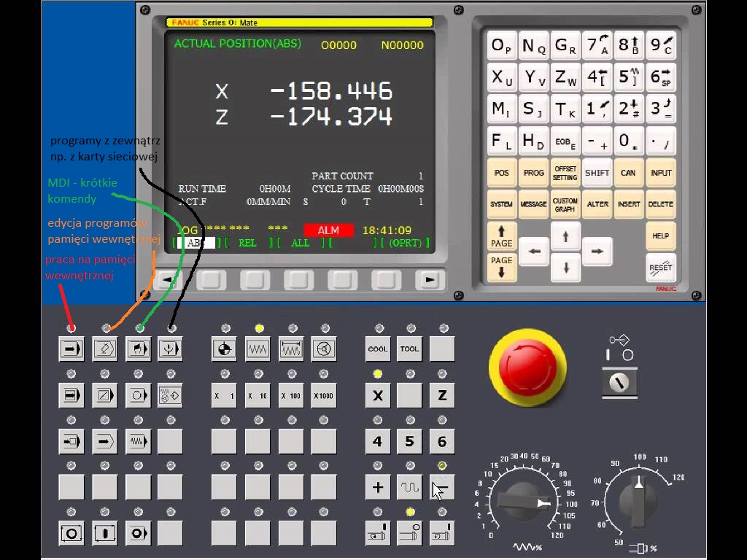
Task: Select remote DNC mode button
Action: pos(171,349)
